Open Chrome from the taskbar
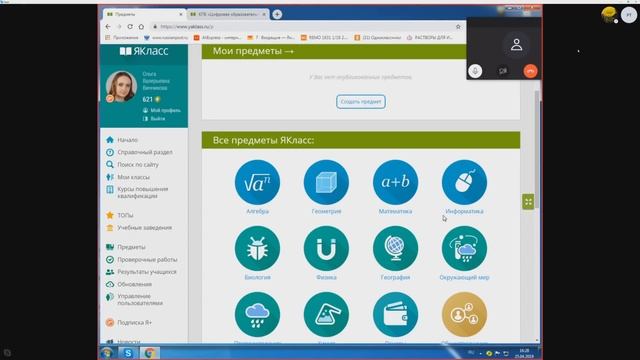The image size is (640, 360). click(149, 353)
